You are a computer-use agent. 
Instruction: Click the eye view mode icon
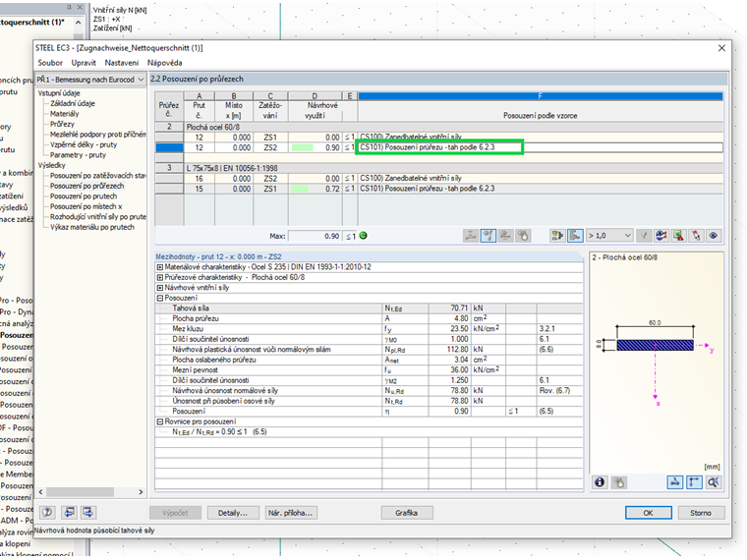click(x=714, y=236)
